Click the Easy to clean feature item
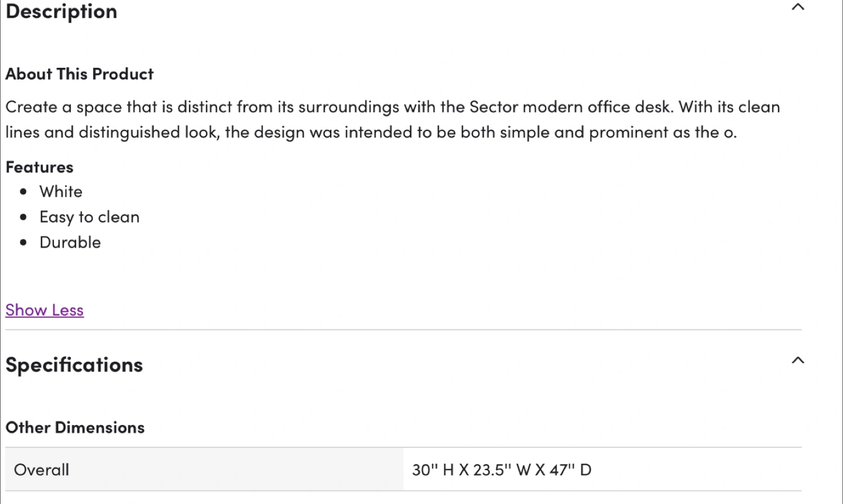Screen dimensions: 843x504 click(90, 217)
